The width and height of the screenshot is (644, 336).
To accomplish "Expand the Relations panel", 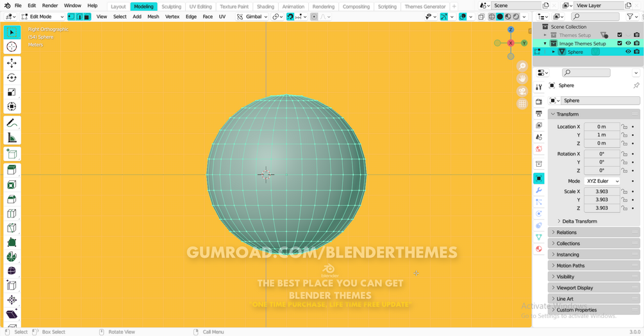I will tap(594, 233).
